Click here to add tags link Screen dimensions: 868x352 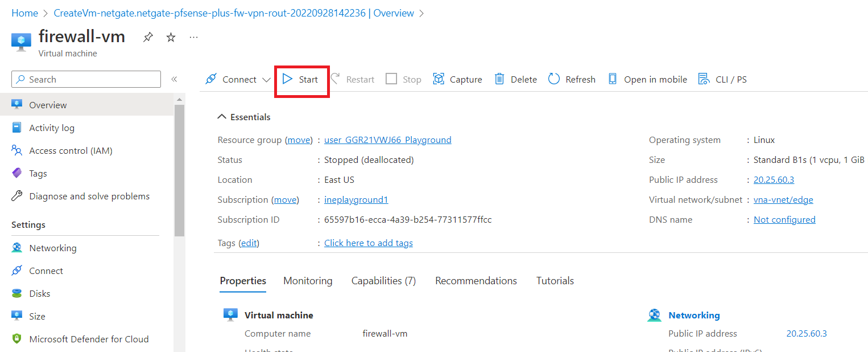click(368, 243)
